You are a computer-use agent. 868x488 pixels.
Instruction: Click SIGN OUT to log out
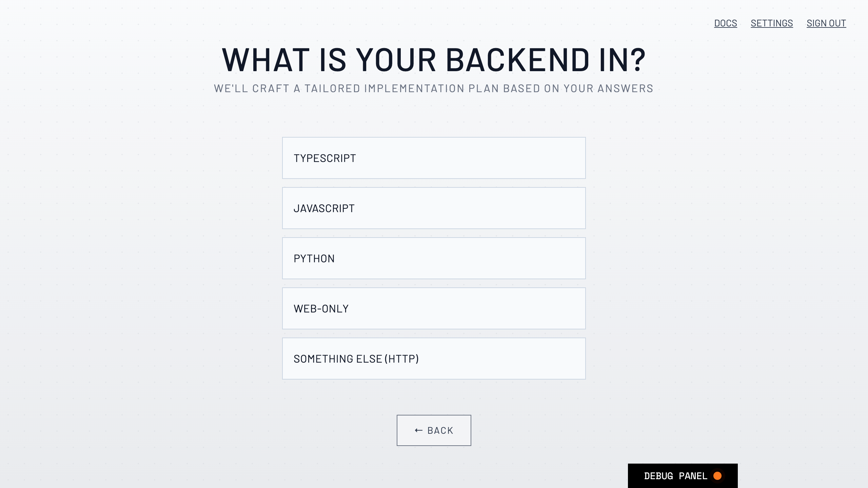tap(826, 23)
